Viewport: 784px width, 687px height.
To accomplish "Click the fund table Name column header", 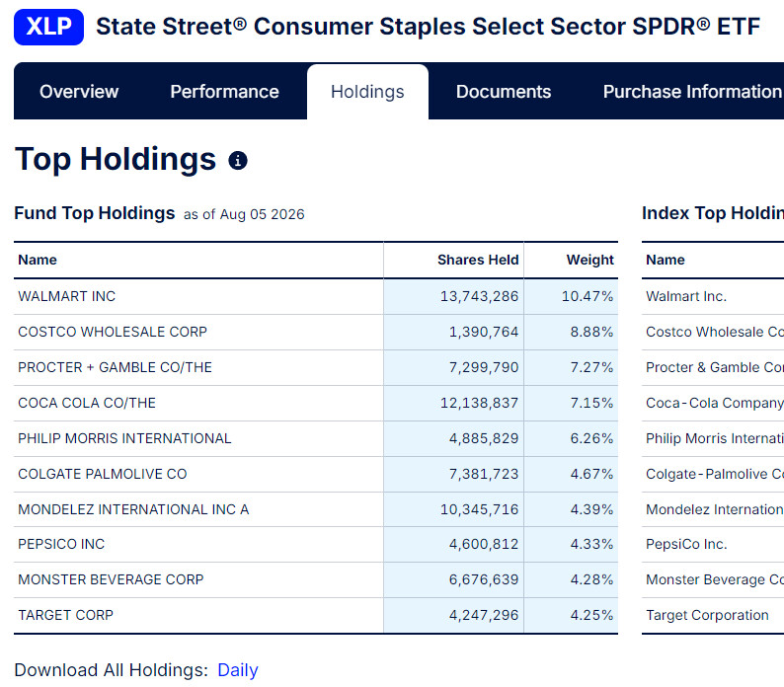I will click(38, 260).
